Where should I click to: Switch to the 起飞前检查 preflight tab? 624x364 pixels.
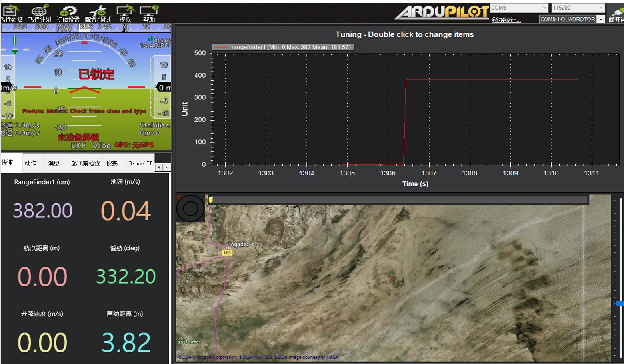coord(86,163)
